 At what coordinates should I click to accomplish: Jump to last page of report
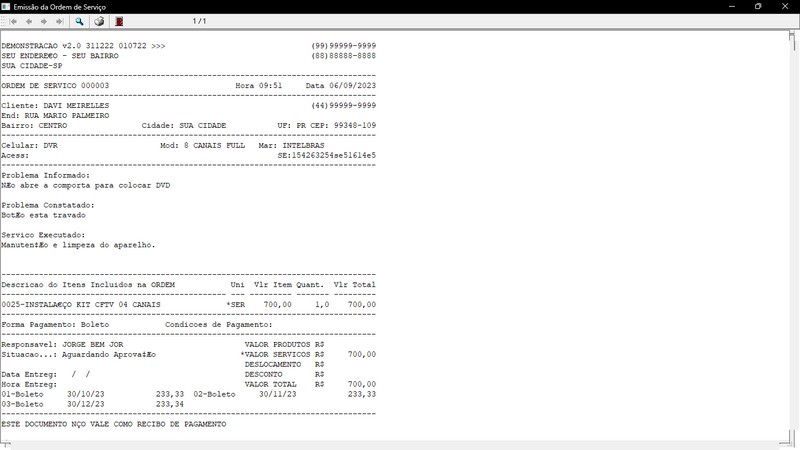(x=59, y=21)
